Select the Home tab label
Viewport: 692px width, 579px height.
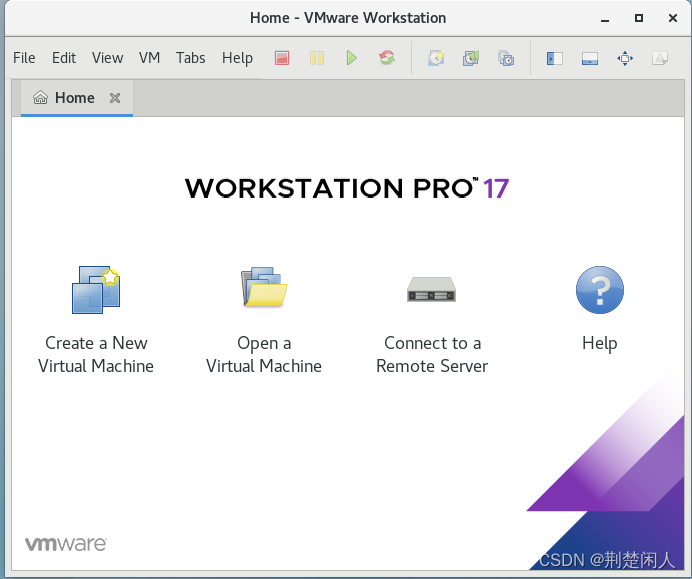pyautogui.click(x=75, y=98)
